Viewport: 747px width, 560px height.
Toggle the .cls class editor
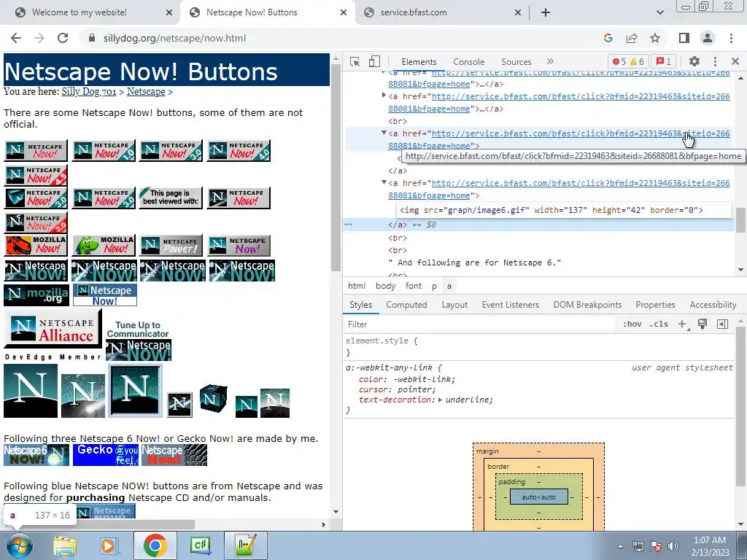click(659, 324)
